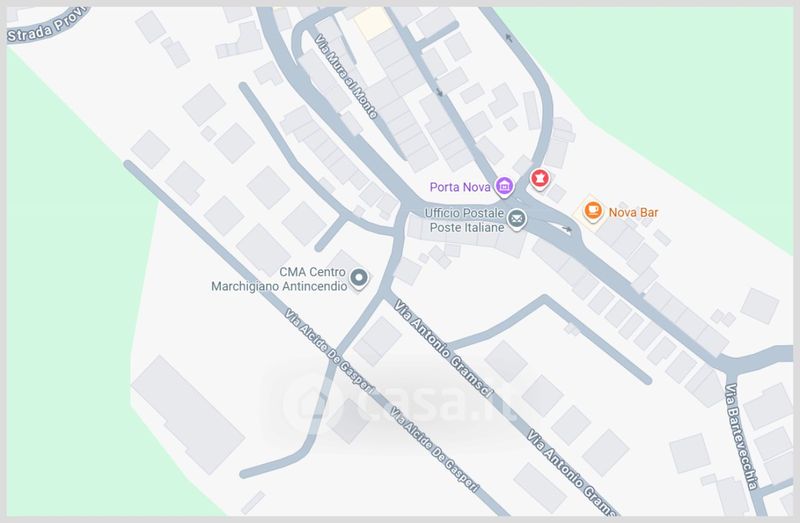Click the orange Nova Bar cafe icon
800x523 pixels.
point(593,211)
